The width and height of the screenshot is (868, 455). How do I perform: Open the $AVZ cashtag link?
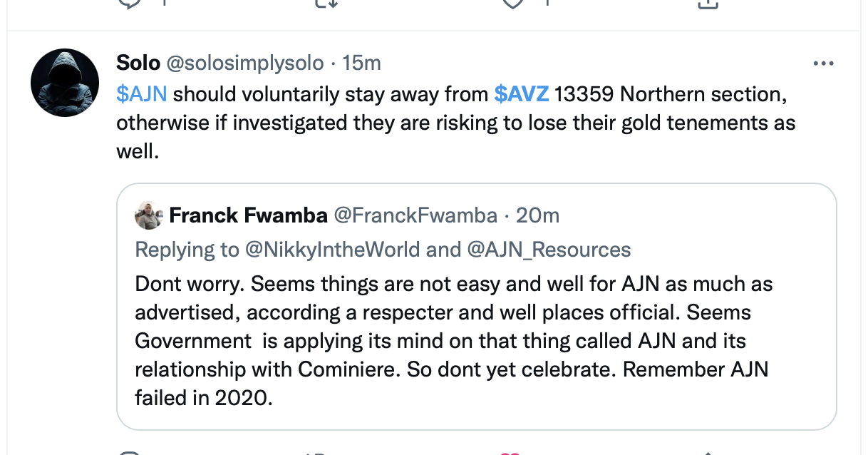[522, 93]
